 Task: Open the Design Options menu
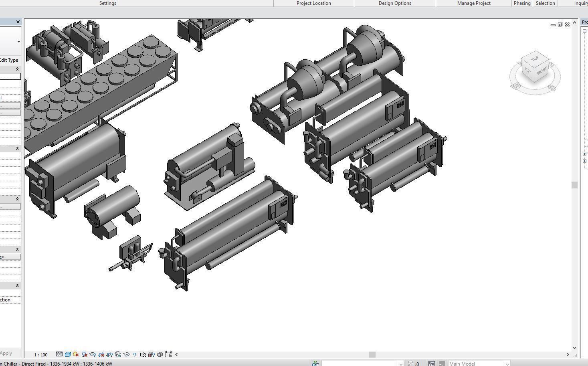395,3
